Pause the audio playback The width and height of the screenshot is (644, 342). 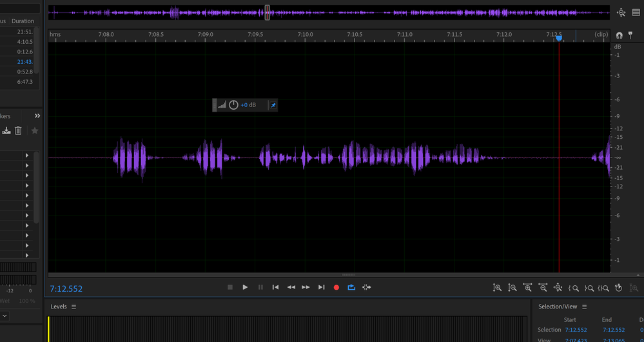[260, 287]
